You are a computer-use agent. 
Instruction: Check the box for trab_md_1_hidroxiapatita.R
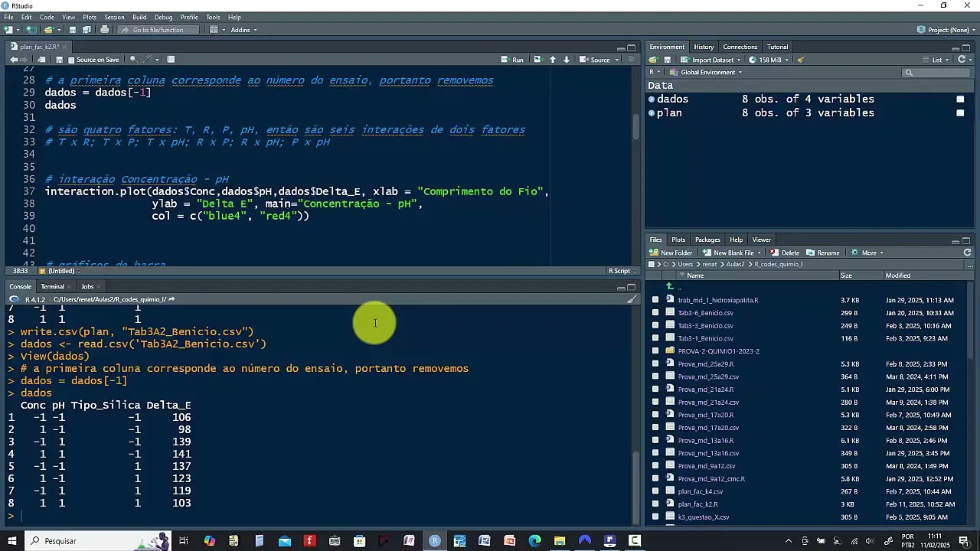(655, 300)
